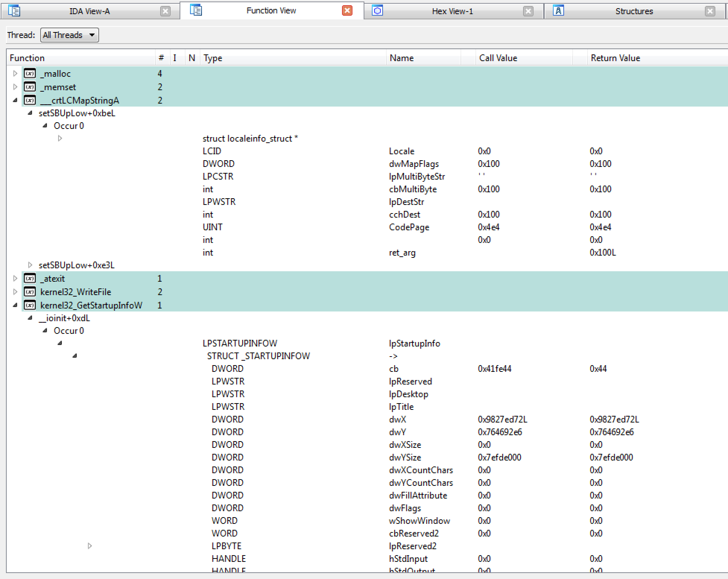Select the wShowWindow field name

point(420,521)
